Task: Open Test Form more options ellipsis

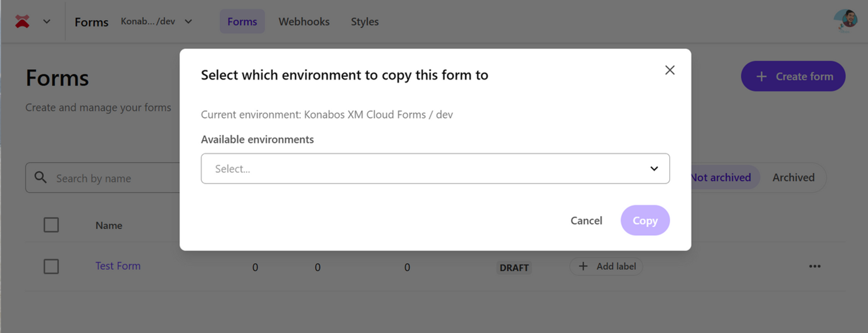Action: click(814, 266)
